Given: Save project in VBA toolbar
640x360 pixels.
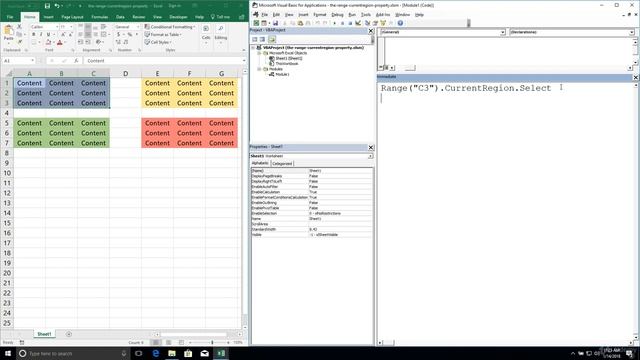Looking at the screenshot, I should coord(276,23).
